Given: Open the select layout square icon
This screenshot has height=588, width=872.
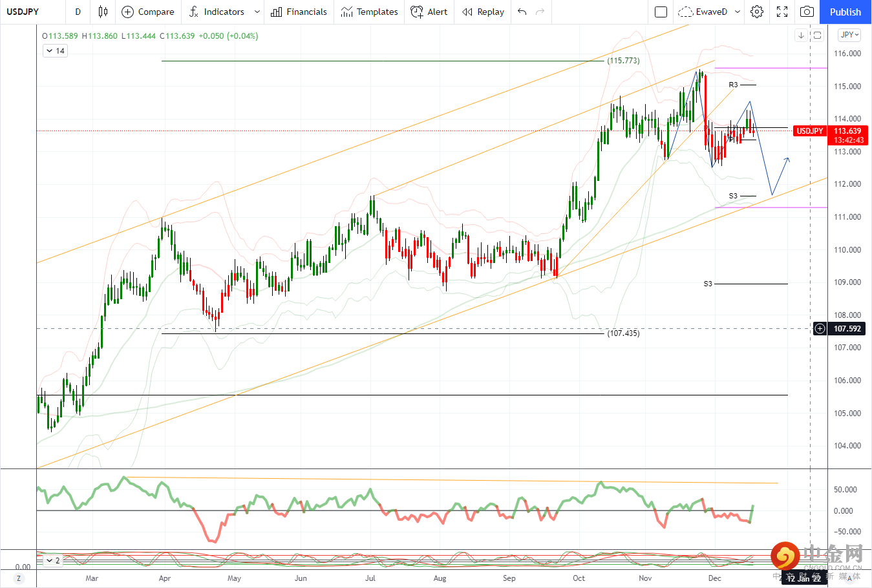Looking at the screenshot, I should pyautogui.click(x=661, y=12).
